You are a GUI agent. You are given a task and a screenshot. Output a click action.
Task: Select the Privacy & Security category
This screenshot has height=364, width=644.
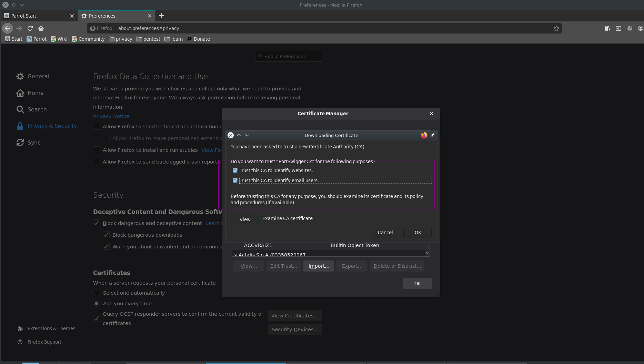click(47, 126)
